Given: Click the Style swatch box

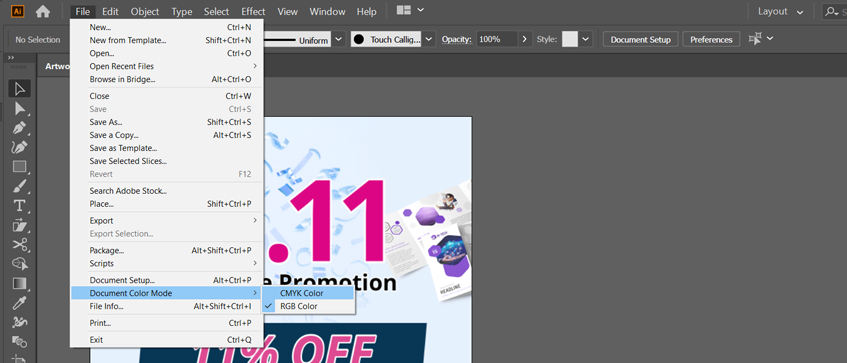Looking at the screenshot, I should (x=570, y=39).
